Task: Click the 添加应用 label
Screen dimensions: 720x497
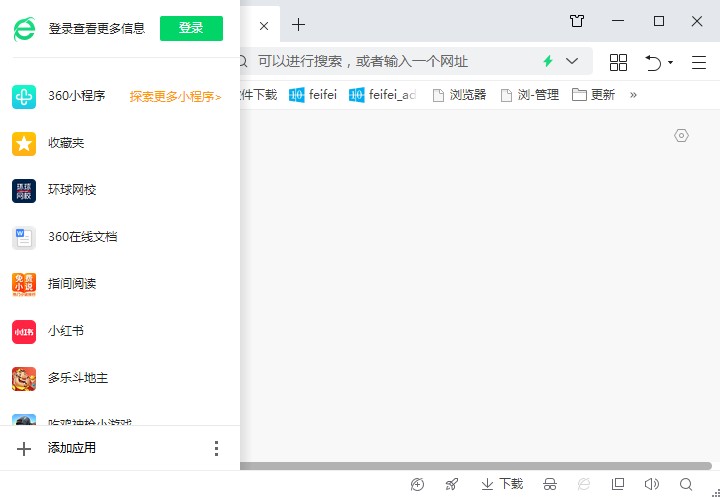Action: click(72, 448)
